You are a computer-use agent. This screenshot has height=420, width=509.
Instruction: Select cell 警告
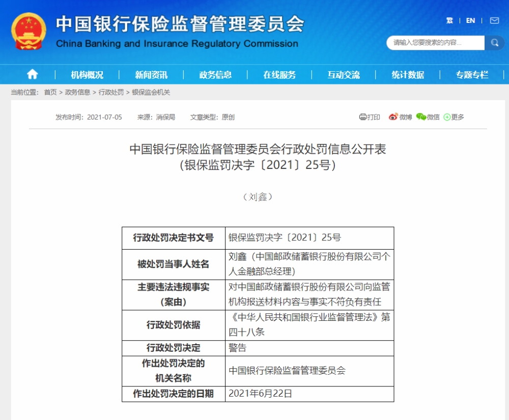tap(309, 348)
